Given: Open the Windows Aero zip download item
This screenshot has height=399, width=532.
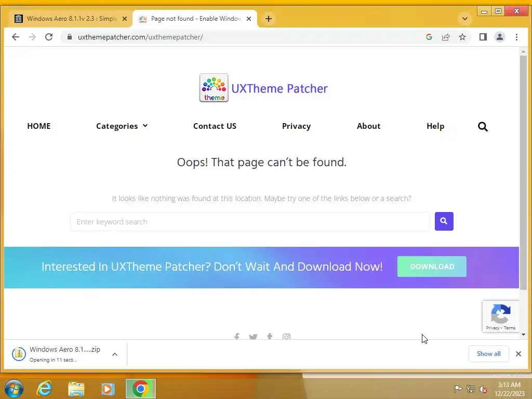Looking at the screenshot, I should click(56, 354).
